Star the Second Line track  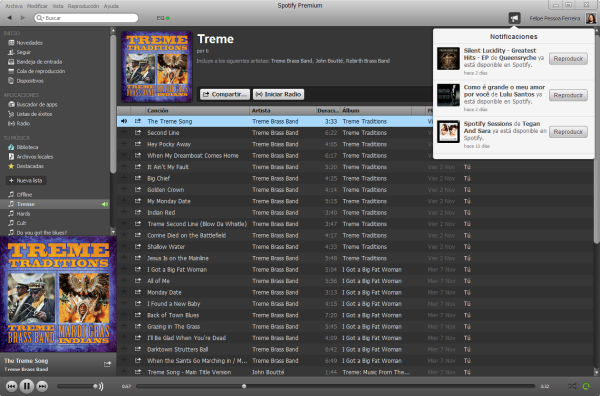click(124, 133)
